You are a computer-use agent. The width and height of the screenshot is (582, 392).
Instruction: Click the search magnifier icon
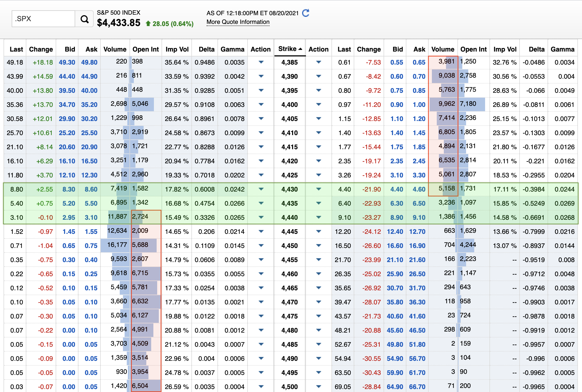[x=84, y=19]
